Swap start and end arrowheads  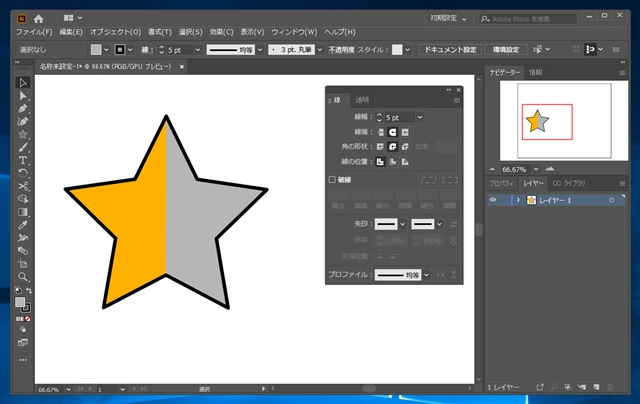(453, 224)
